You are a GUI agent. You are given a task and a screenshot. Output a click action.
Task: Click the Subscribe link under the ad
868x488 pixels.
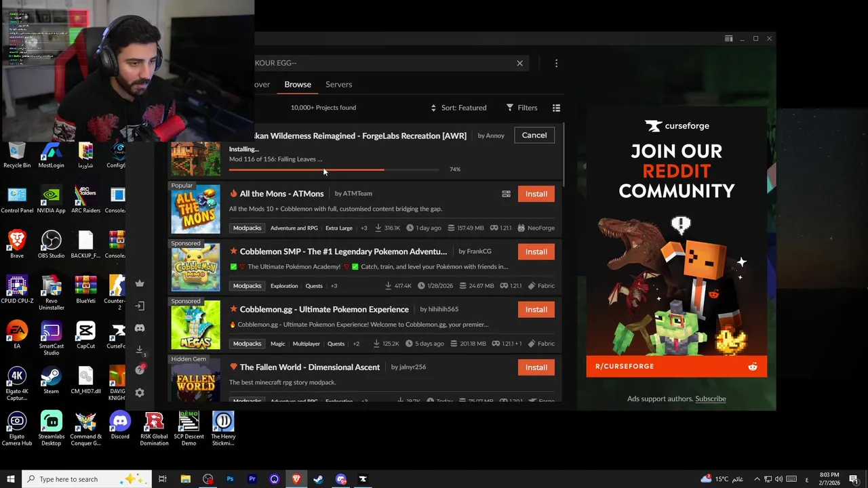point(710,399)
